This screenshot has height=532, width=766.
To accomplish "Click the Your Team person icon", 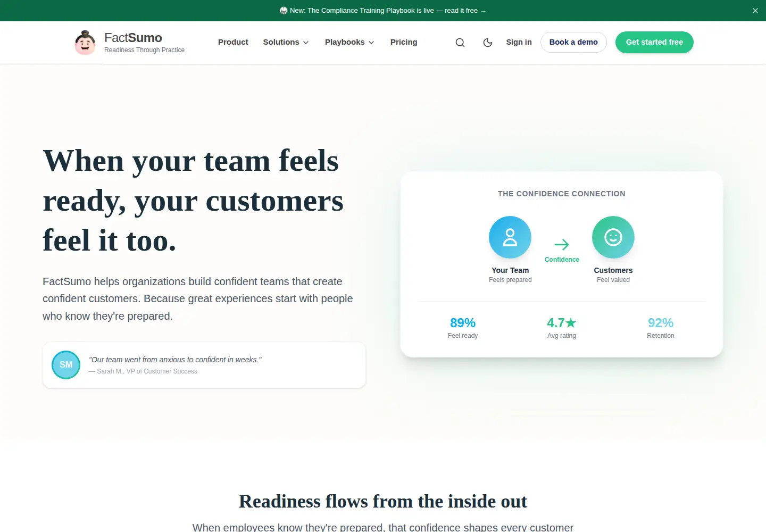I will tap(510, 237).
